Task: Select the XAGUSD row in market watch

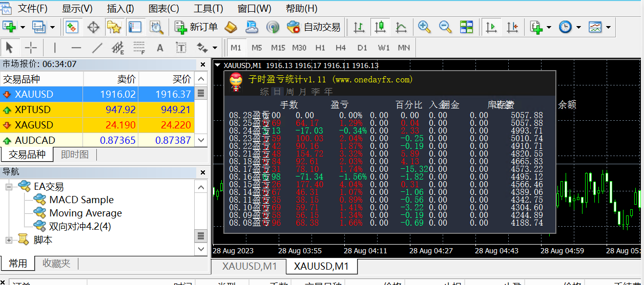Action: [x=97, y=125]
